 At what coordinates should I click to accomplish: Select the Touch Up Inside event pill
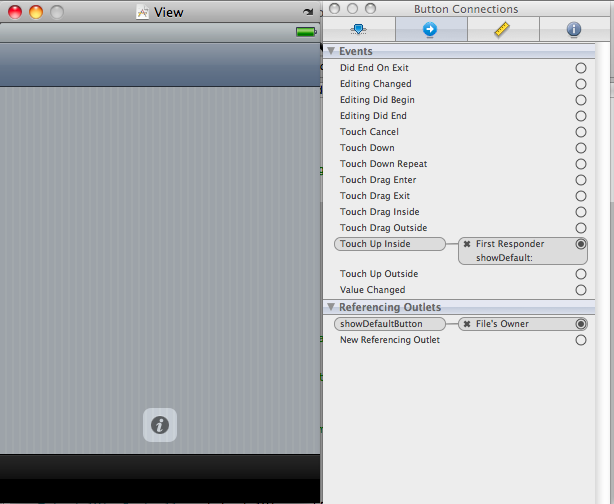click(390, 244)
